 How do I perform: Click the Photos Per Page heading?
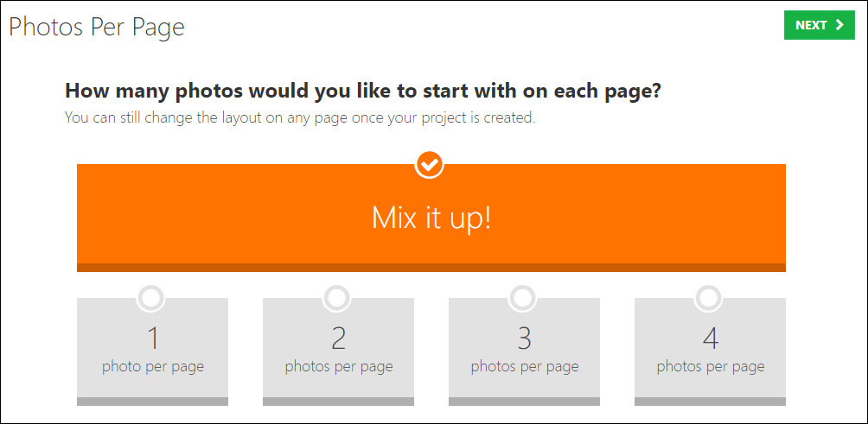pos(97,27)
